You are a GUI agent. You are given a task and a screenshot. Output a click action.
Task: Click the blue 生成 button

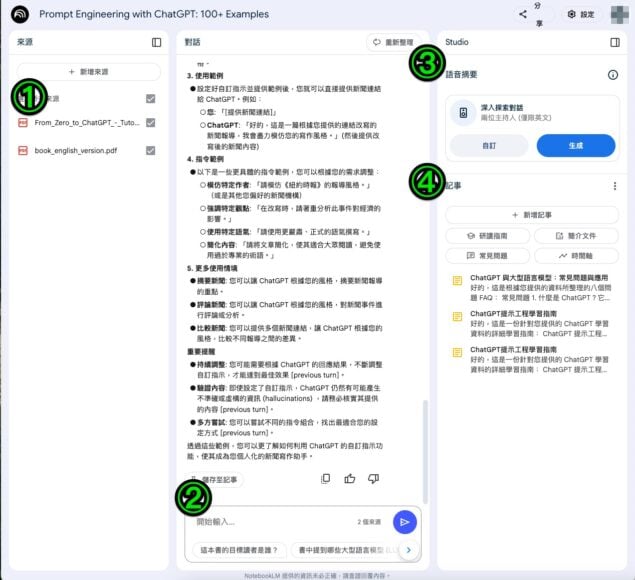[x=575, y=146]
